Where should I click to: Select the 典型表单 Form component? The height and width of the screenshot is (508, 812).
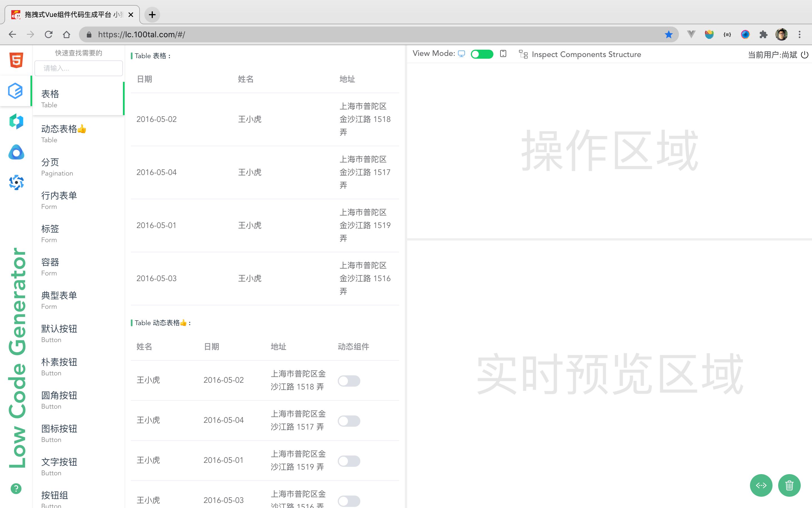[x=78, y=300]
